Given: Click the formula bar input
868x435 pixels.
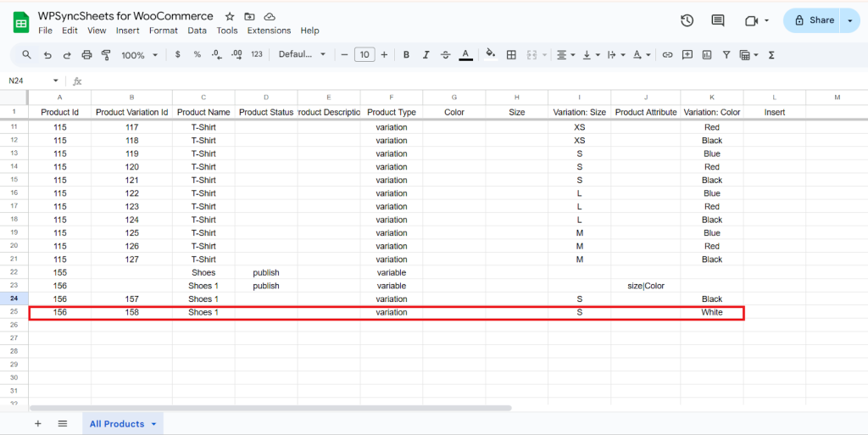Looking at the screenshot, I should pyautogui.click(x=476, y=81).
